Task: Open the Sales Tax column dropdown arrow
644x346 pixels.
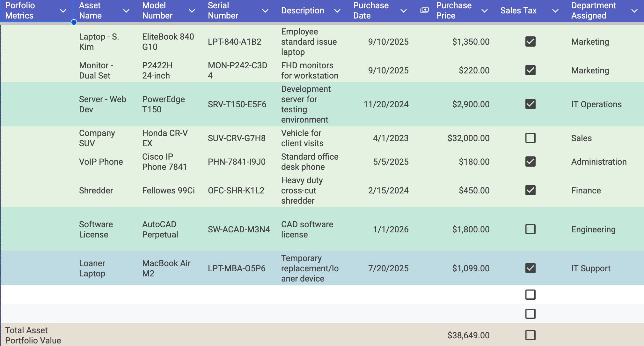Action: pyautogui.click(x=555, y=11)
